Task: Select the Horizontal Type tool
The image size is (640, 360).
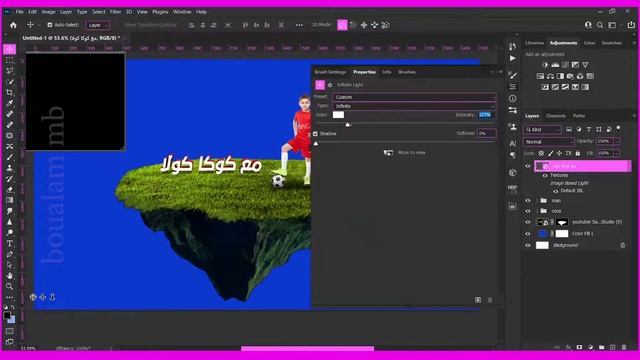Action: click(x=9, y=244)
